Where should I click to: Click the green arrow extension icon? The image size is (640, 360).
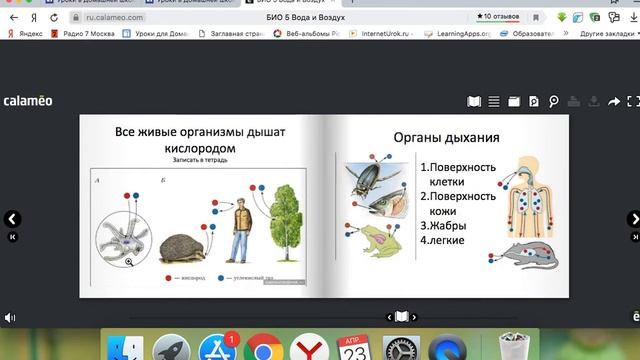[x=562, y=17]
